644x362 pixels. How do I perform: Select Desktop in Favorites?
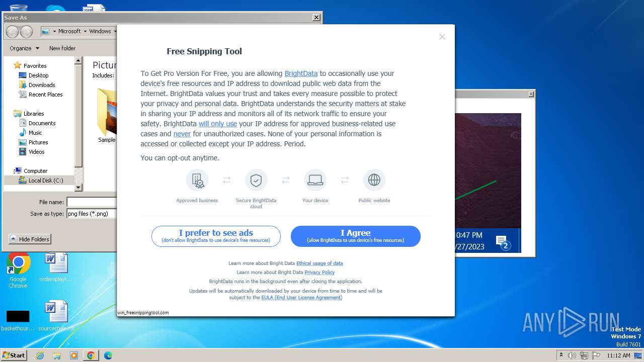[34, 75]
